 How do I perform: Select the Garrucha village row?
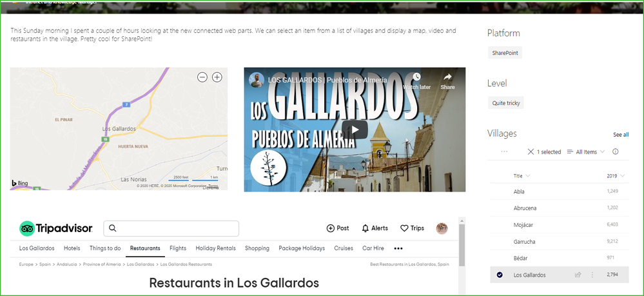click(560, 241)
